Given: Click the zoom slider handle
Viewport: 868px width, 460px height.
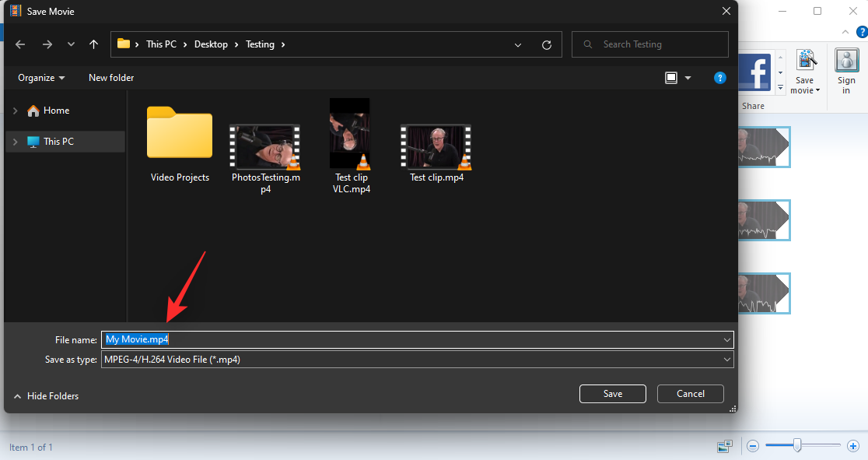Looking at the screenshot, I should [x=797, y=445].
